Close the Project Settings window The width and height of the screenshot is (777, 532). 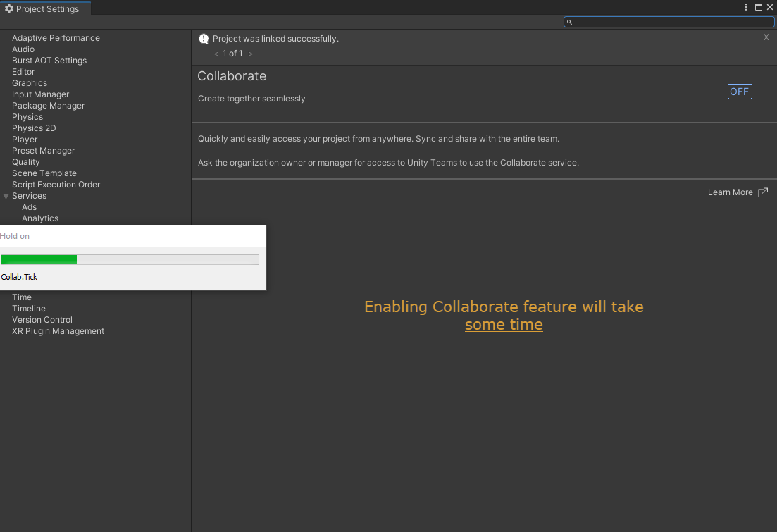point(769,7)
